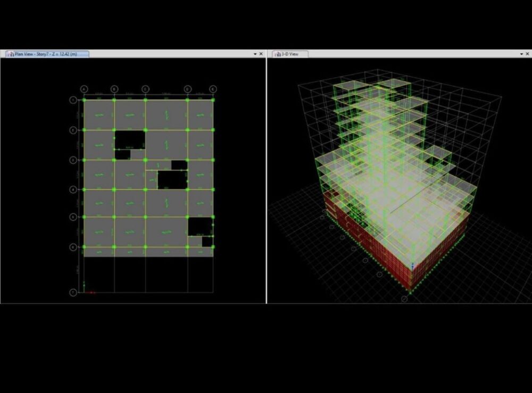
Task: Select grid bubble A in plan view
Action: pos(84,89)
